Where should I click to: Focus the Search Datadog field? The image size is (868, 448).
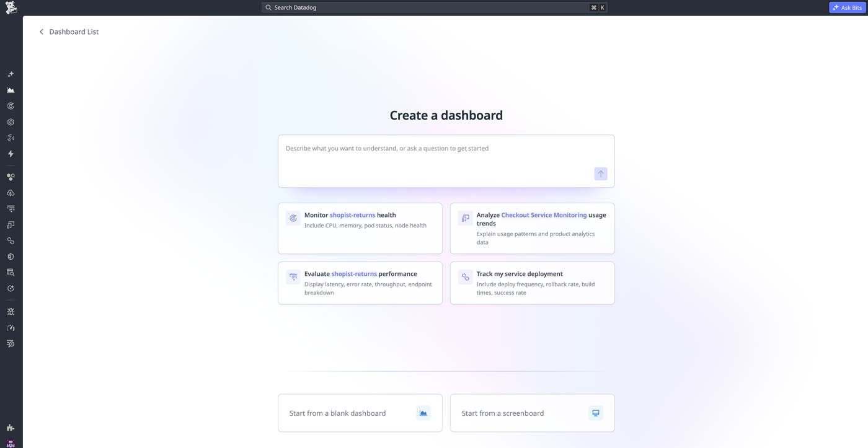(x=434, y=7)
